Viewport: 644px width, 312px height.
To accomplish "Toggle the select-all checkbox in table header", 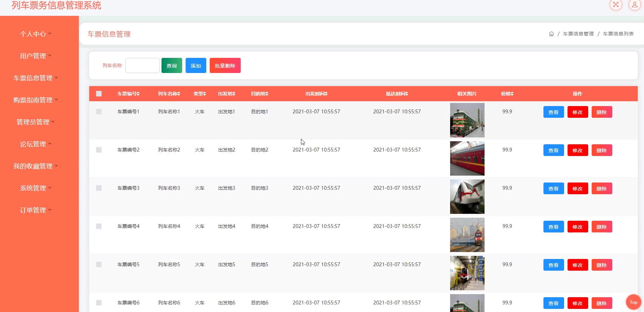I will (99, 94).
